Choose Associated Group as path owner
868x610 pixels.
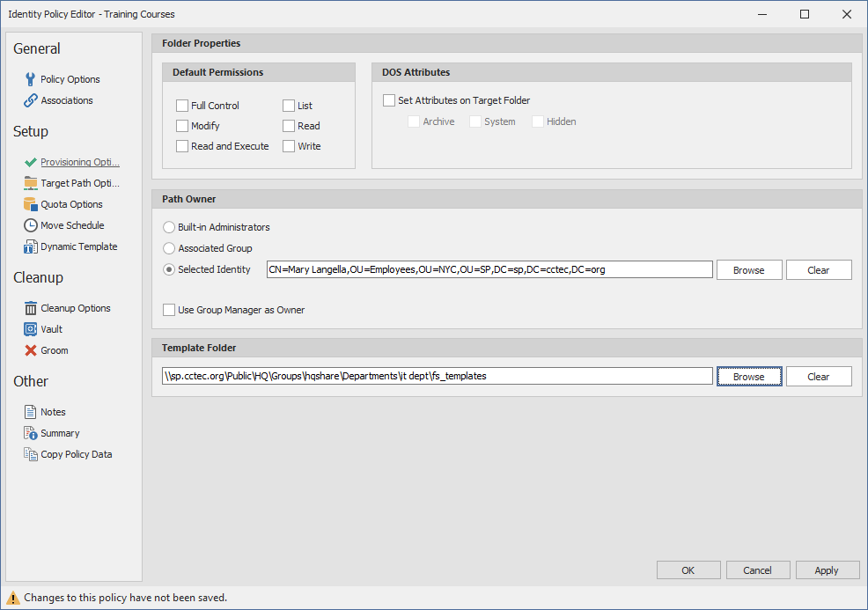(168, 247)
